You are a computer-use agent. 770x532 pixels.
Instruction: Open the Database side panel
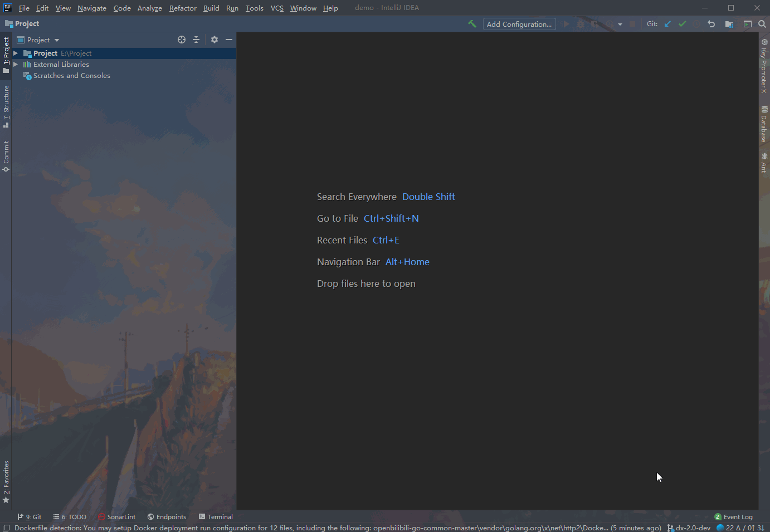click(764, 124)
